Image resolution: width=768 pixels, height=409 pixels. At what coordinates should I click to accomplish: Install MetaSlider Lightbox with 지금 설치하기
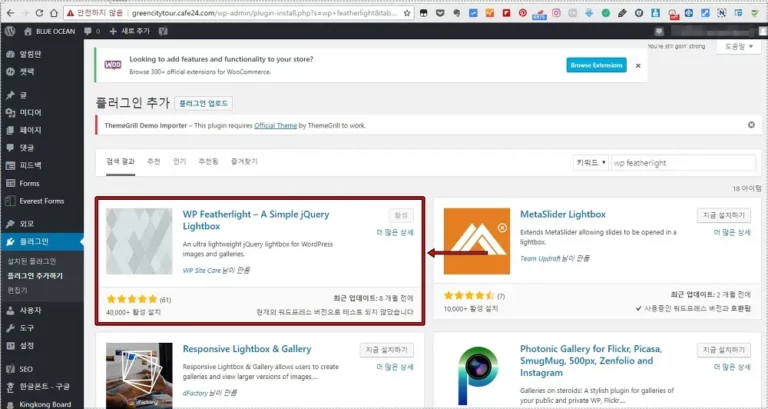[723, 216]
